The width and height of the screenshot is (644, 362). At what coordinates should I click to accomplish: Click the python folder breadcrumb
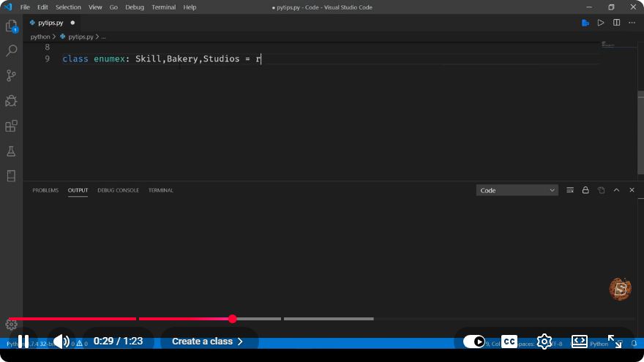pyautogui.click(x=40, y=37)
